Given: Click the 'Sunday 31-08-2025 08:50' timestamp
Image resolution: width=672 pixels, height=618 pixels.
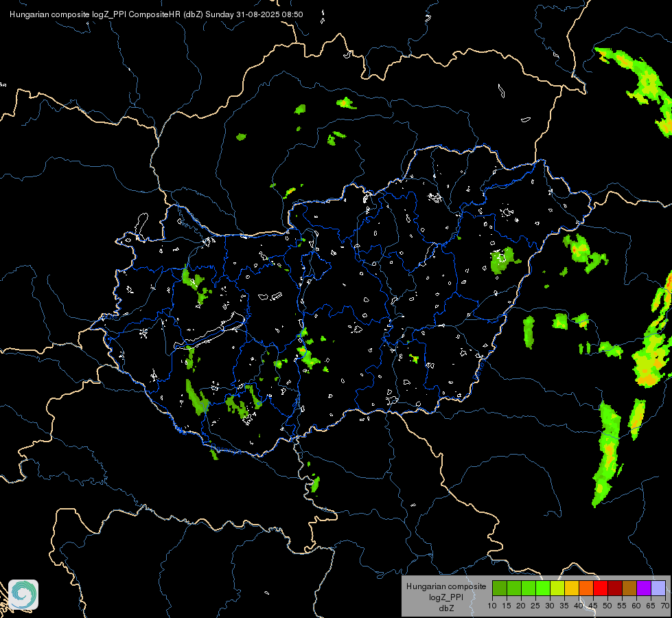Looking at the screenshot, I should click(x=254, y=14).
